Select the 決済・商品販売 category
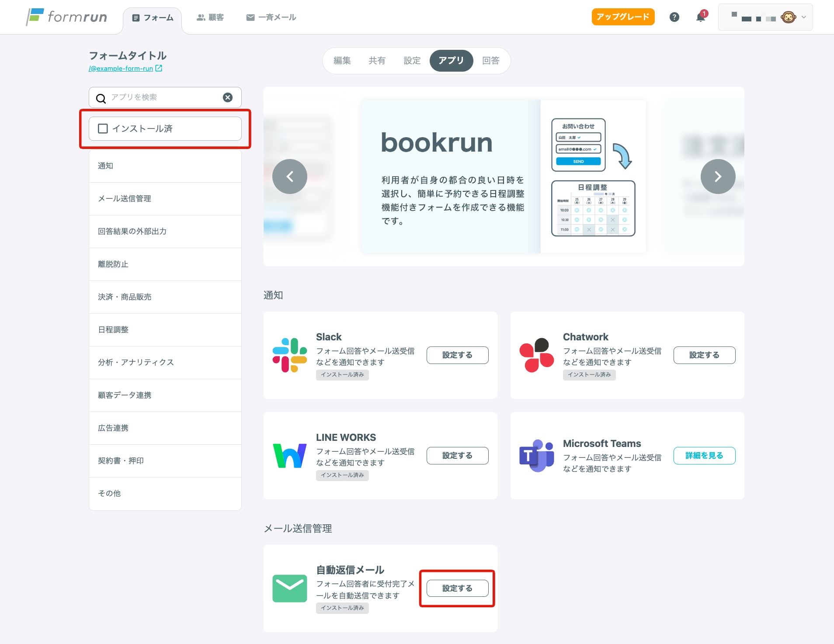The width and height of the screenshot is (834, 644). pyautogui.click(x=125, y=297)
